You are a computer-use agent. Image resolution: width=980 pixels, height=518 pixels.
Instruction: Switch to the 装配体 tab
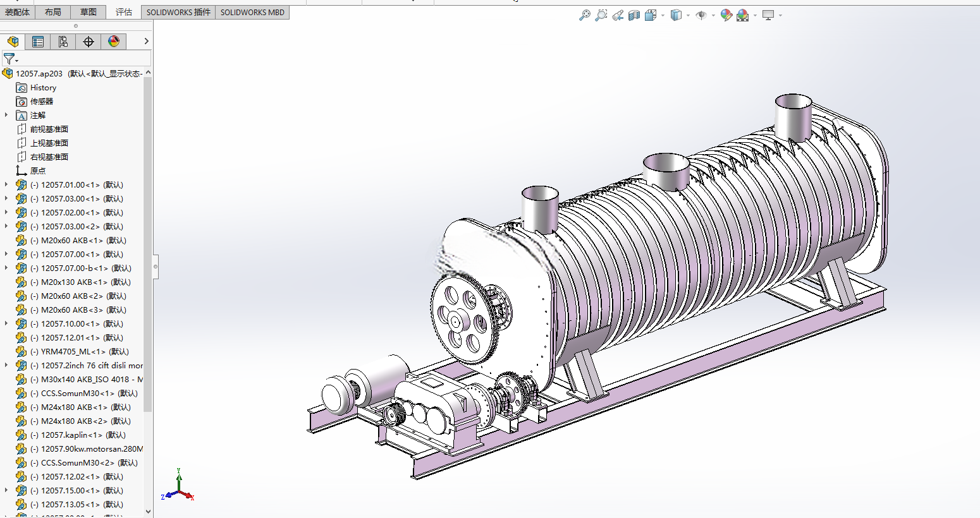click(x=18, y=12)
